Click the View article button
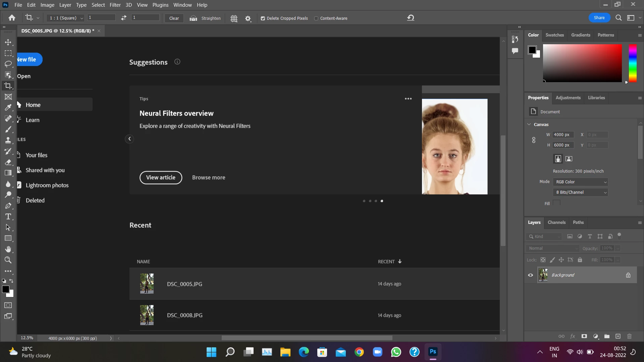The image size is (644, 362). [161, 178]
